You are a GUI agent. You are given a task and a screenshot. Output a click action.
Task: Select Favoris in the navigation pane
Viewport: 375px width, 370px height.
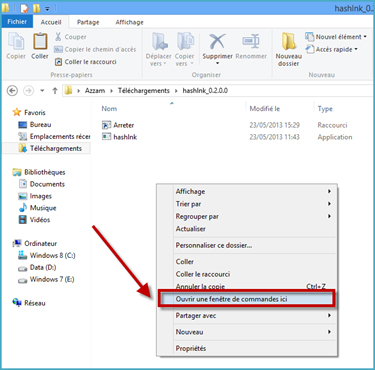29,112
